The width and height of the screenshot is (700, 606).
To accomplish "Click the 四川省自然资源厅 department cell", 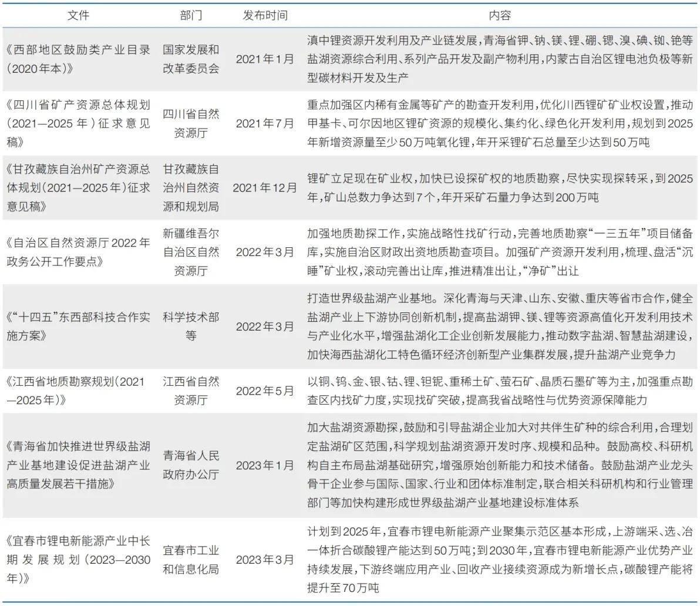I will point(191,124).
